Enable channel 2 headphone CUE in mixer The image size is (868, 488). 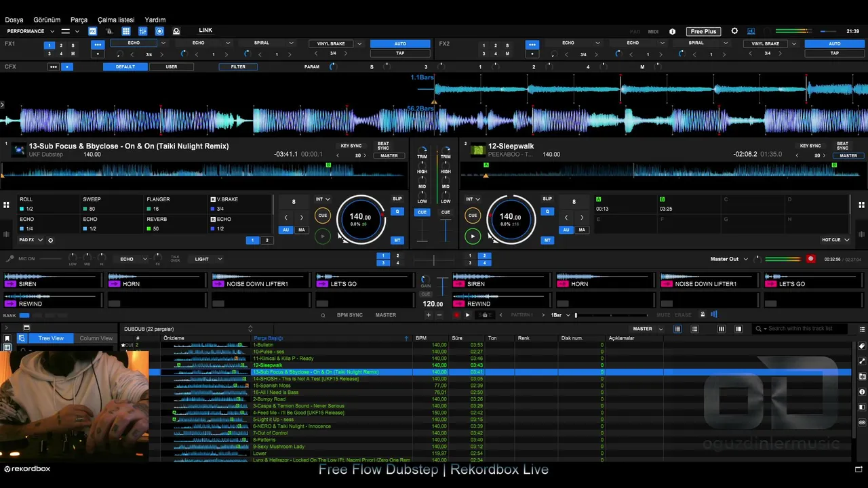(x=446, y=212)
